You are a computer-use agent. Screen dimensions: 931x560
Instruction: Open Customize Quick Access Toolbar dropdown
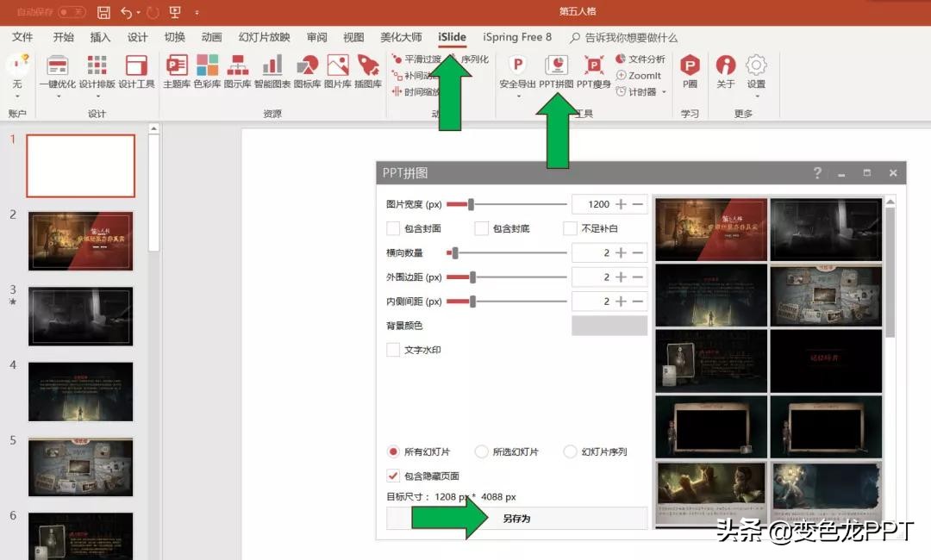pyautogui.click(x=197, y=12)
